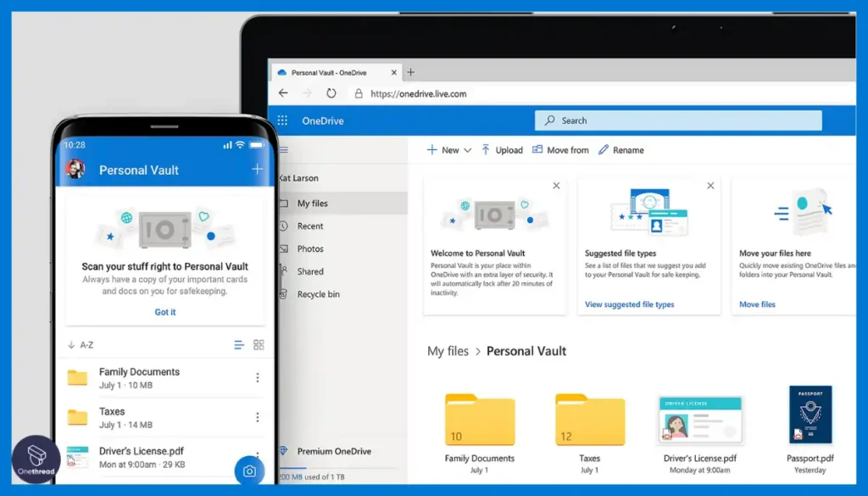
Task: Open Photos in the sidebar
Action: pos(342,248)
